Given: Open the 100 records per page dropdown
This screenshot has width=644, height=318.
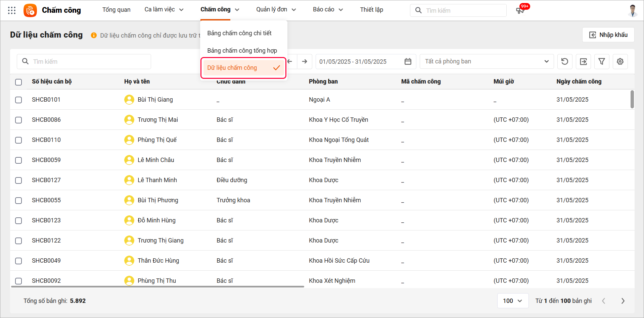Looking at the screenshot, I should [x=512, y=301].
